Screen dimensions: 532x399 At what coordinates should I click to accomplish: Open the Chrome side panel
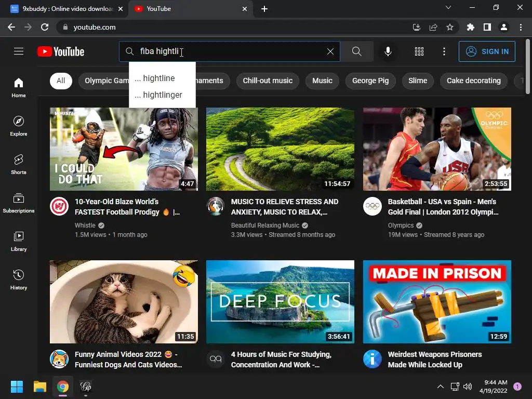tap(487, 27)
